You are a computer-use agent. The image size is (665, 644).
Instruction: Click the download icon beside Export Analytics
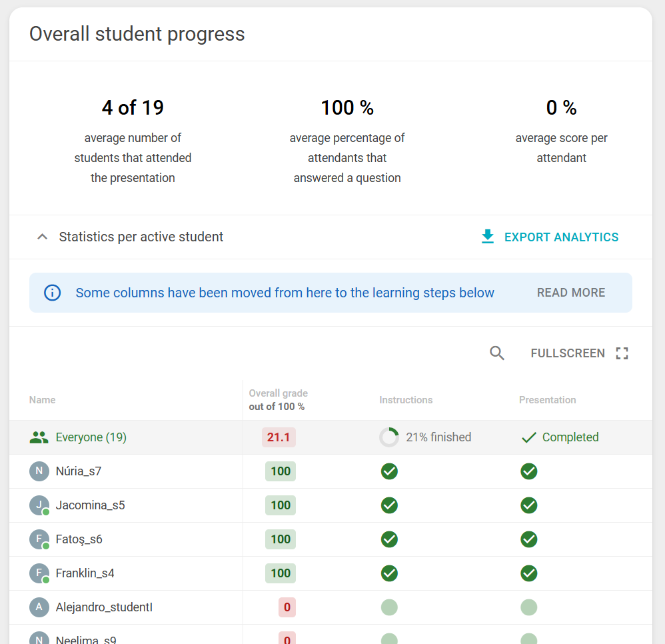click(x=488, y=237)
